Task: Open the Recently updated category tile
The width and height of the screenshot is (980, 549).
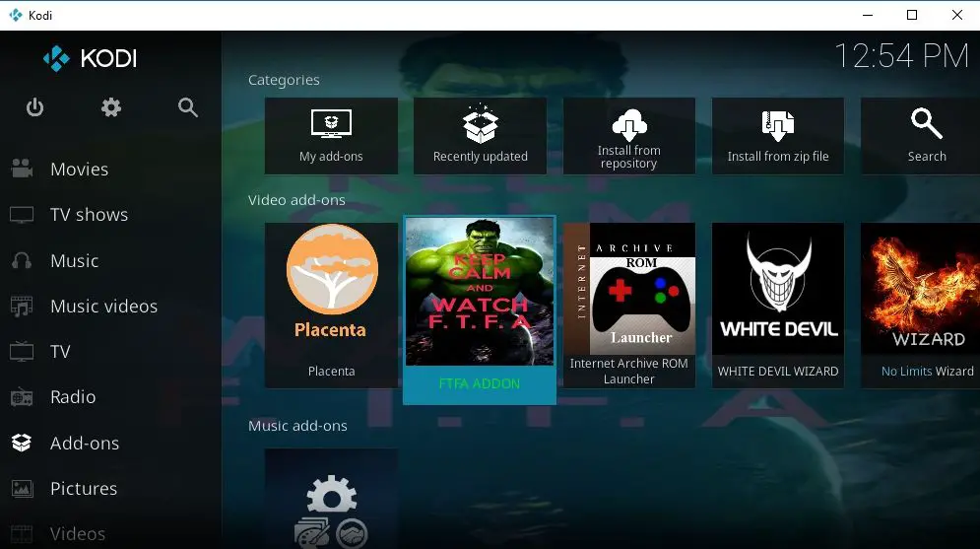Action: click(480, 136)
